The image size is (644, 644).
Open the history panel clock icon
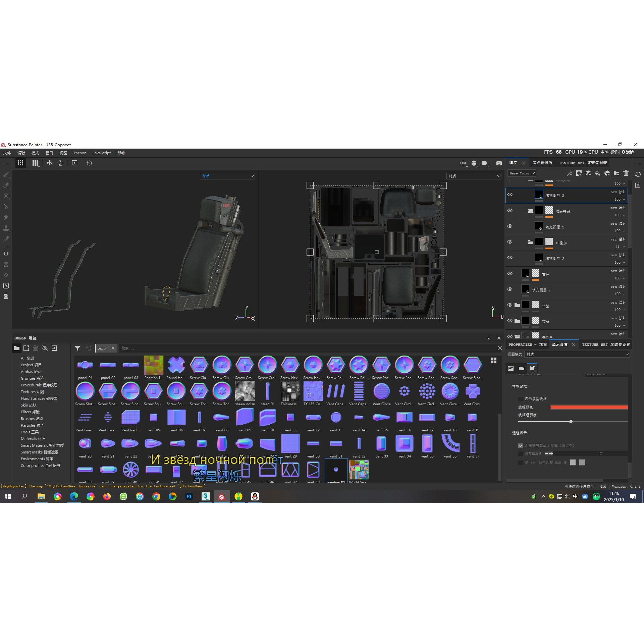[638, 174]
